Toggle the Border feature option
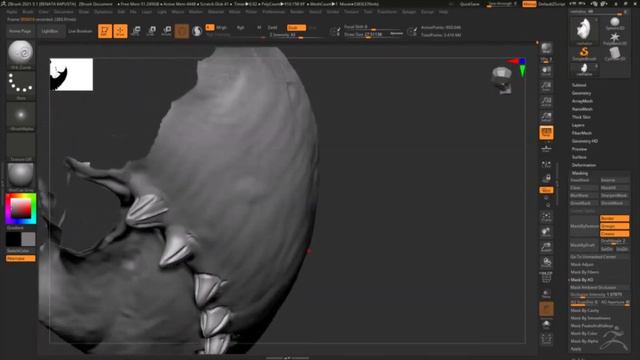 614,218
